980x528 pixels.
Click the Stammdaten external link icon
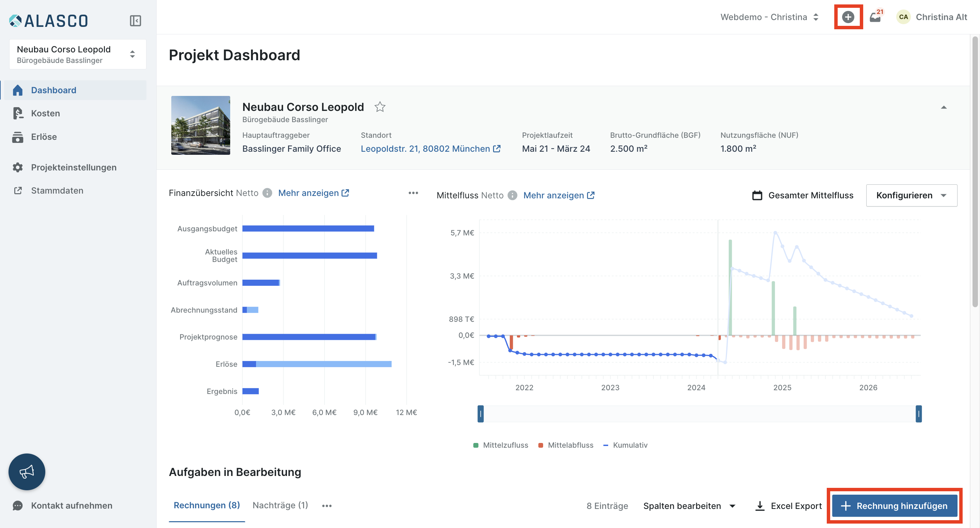(17, 191)
